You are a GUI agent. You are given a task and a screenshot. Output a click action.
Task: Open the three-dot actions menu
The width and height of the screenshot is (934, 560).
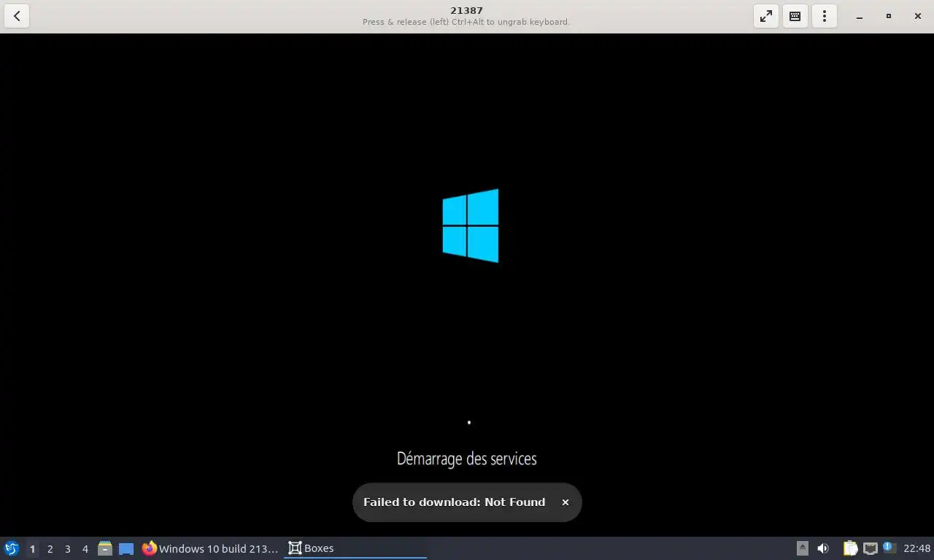825,16
